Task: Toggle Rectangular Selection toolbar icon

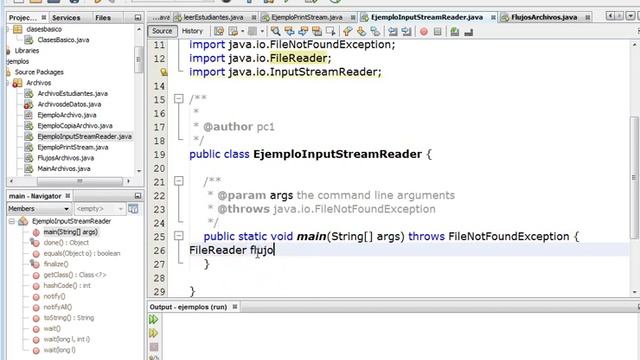Action: [331, 31]
